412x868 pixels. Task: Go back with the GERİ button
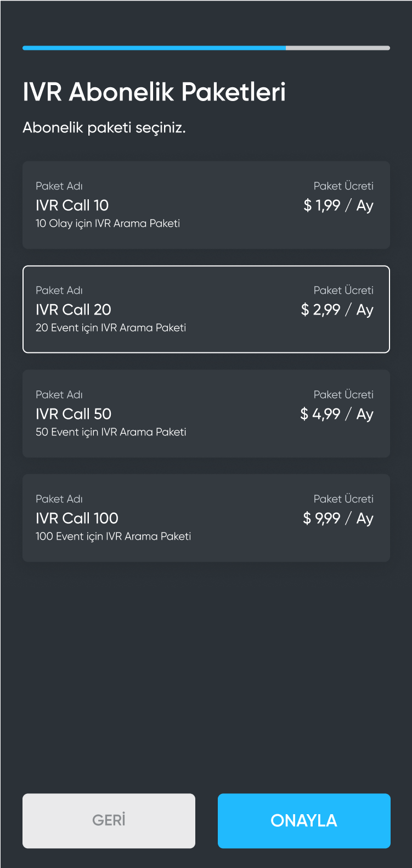click(109, 821)
